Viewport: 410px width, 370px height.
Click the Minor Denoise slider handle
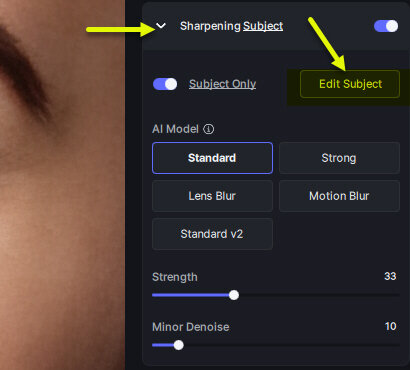tap(179, 345)
